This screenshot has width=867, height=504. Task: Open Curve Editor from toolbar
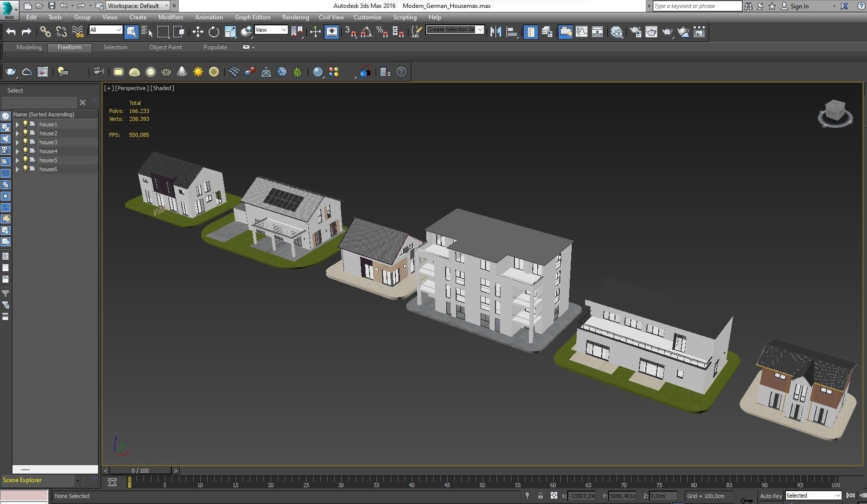point(582,32)
